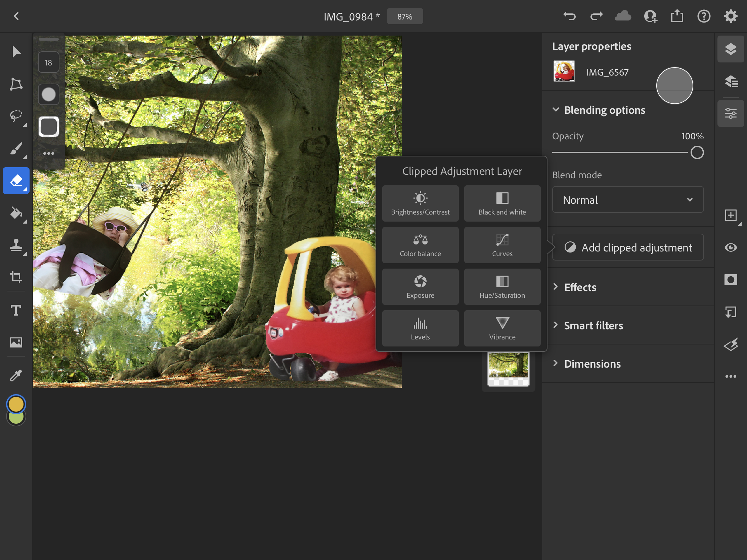Choose Vibrance adjustment
The image size is (747, 560).
coord(502,328)
